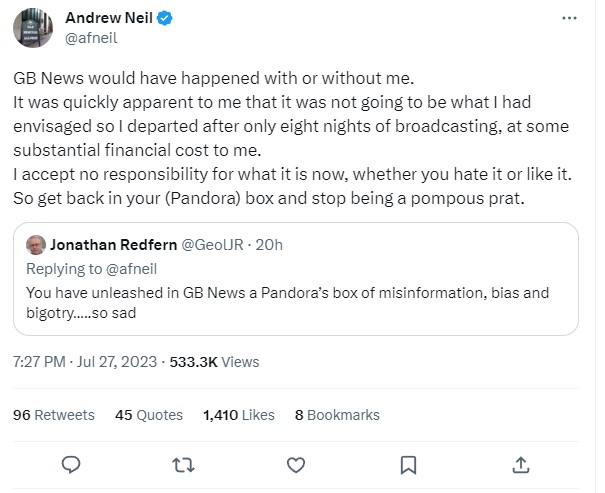Go to the @afneil handle under the name
Image resolution: width=605 pixels, height=493 pixels.
coord(92,38)
